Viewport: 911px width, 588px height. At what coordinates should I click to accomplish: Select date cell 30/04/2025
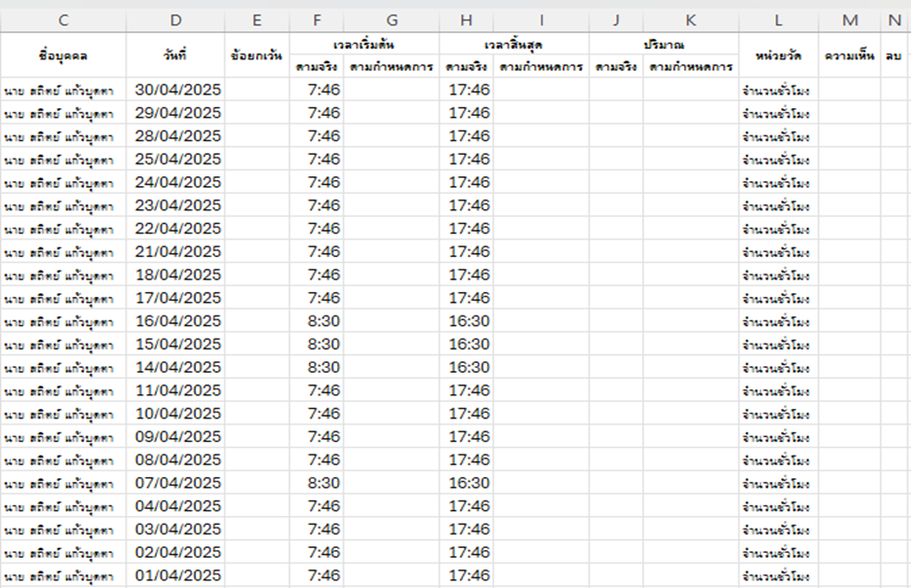point(178,90)
